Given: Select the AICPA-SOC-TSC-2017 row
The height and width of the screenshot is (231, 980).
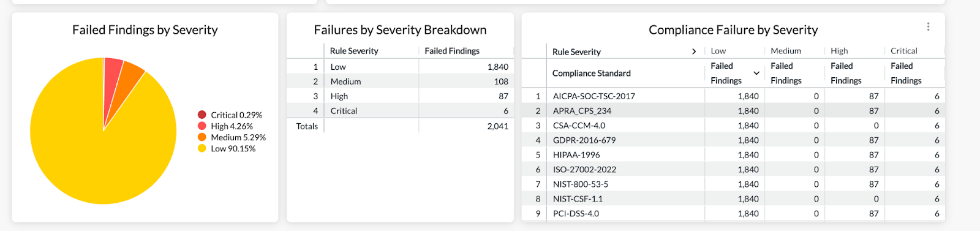Looking at the screenshot, I should (733, 96).
